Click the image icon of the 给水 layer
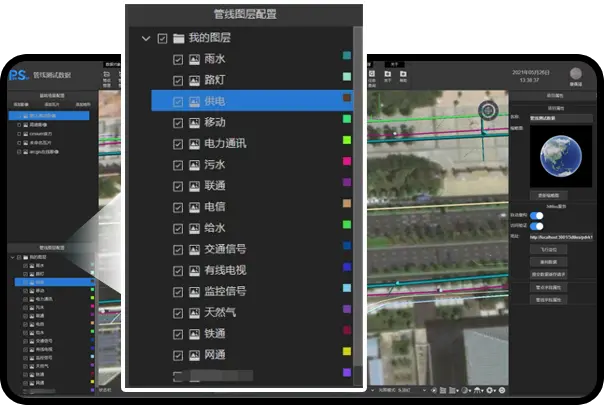Screen dimensions: 604x405 pyautogui.click(x=194, y=229)
